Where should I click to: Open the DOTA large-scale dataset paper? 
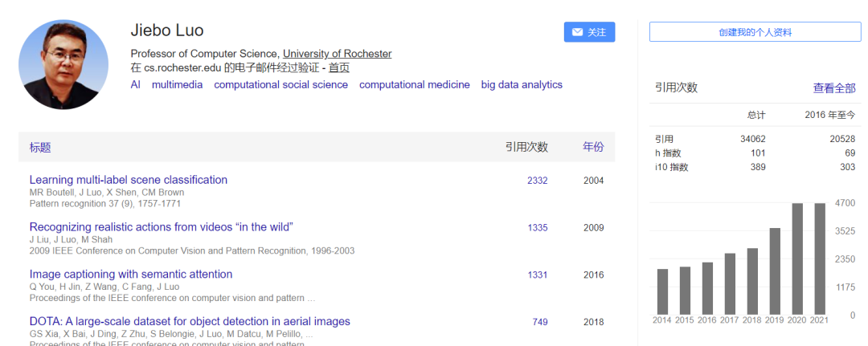click(190, 321)
